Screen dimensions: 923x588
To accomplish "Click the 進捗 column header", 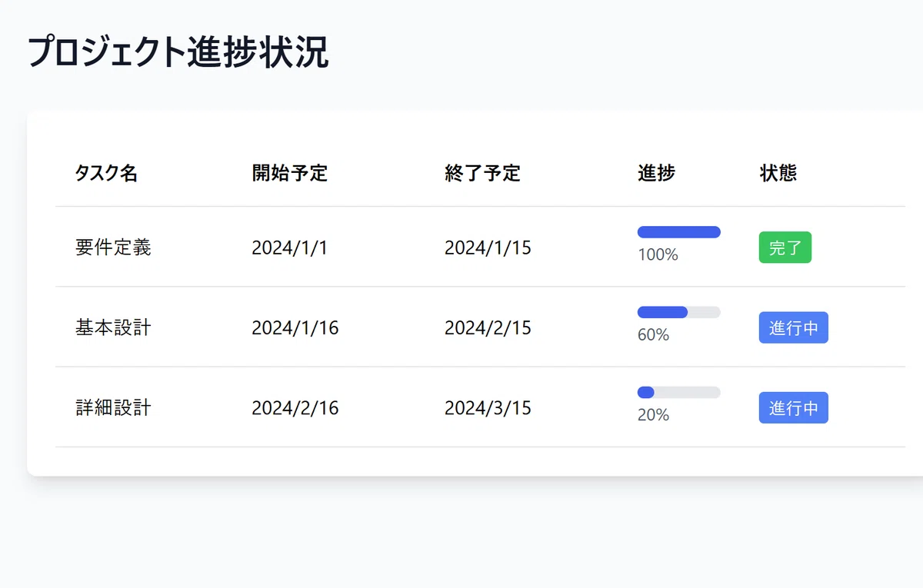I will (656, 174).
